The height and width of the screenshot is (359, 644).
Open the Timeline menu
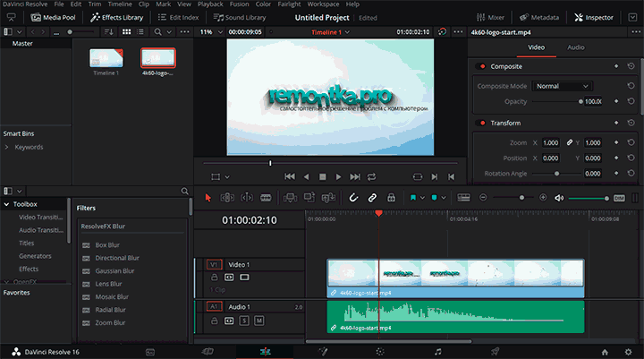[120, 4]
